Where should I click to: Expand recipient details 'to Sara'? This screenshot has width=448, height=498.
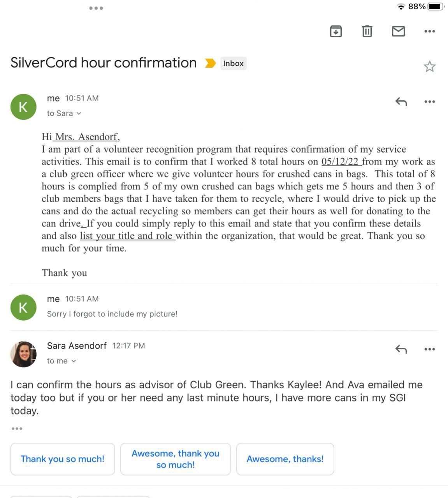pos(64,113)
